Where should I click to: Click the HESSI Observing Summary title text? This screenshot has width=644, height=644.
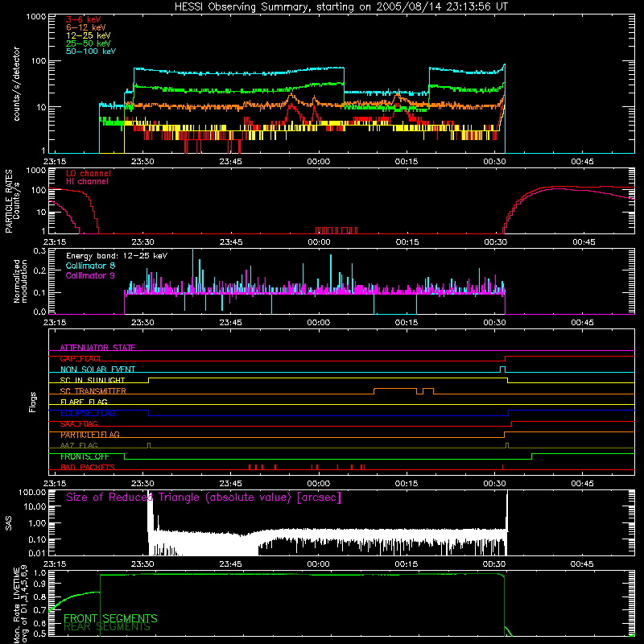coord(341,7)
